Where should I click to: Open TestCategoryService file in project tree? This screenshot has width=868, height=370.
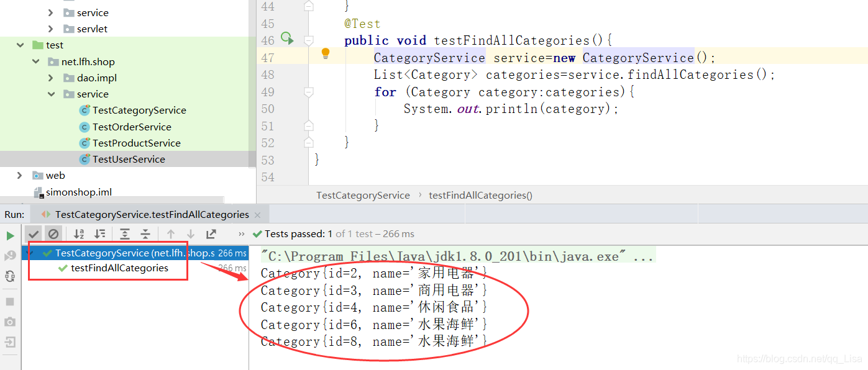coord(139,111)
